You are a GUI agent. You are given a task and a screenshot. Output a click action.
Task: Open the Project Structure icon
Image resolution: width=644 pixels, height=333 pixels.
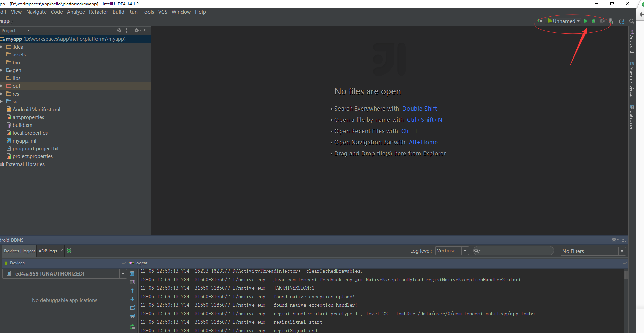click(x=622, y=21)
